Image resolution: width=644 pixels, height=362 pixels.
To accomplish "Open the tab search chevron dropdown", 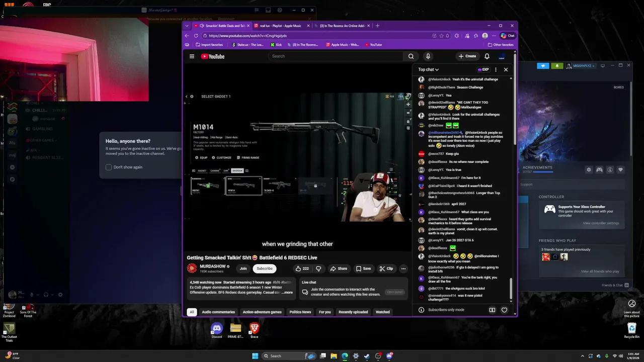I will [x=187, y=26].
